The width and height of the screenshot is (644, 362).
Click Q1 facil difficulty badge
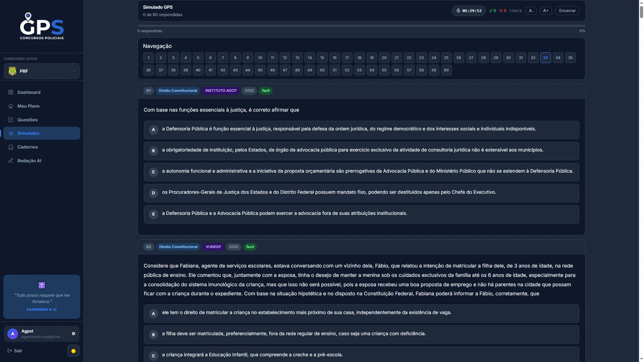[266, 90]
